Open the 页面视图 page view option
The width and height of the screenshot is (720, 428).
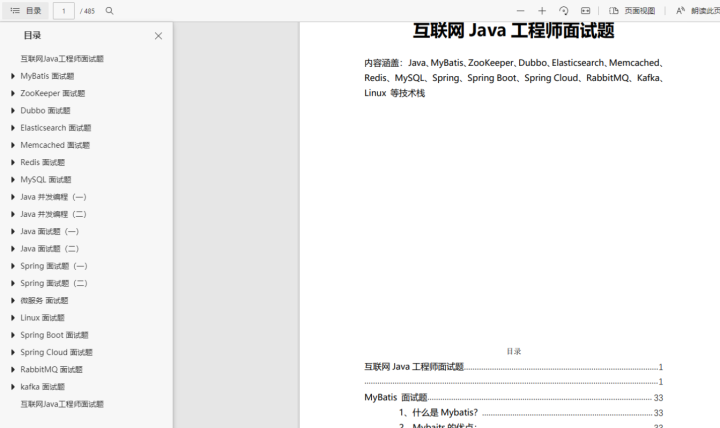[632, 11]
